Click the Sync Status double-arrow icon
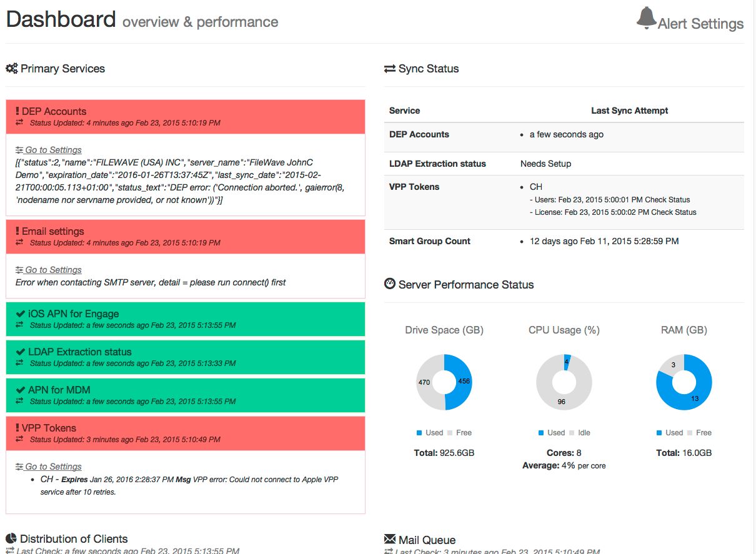756x554 pixels. click(389, 68)
